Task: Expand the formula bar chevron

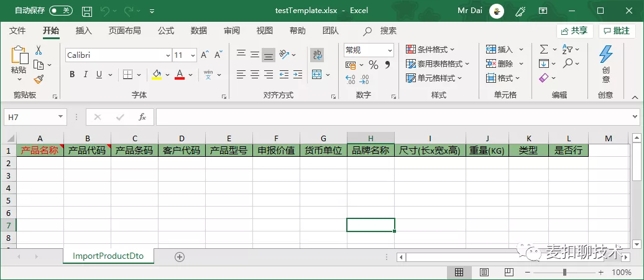Action: [636, 117]
